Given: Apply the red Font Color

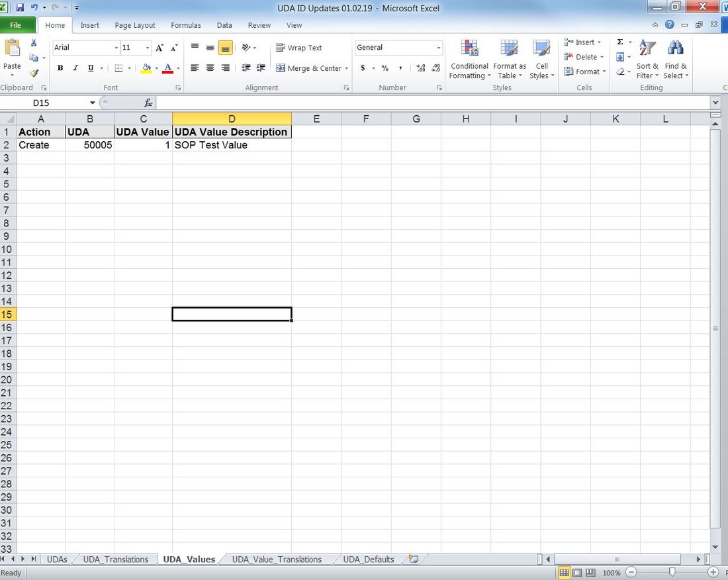Looking at the screenshot, I should point(167,68).
